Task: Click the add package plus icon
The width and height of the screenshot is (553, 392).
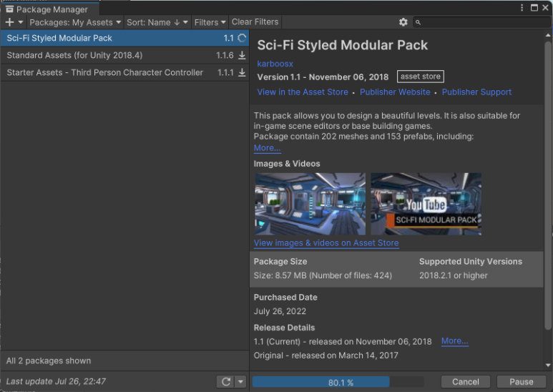Action: point(9,22)
